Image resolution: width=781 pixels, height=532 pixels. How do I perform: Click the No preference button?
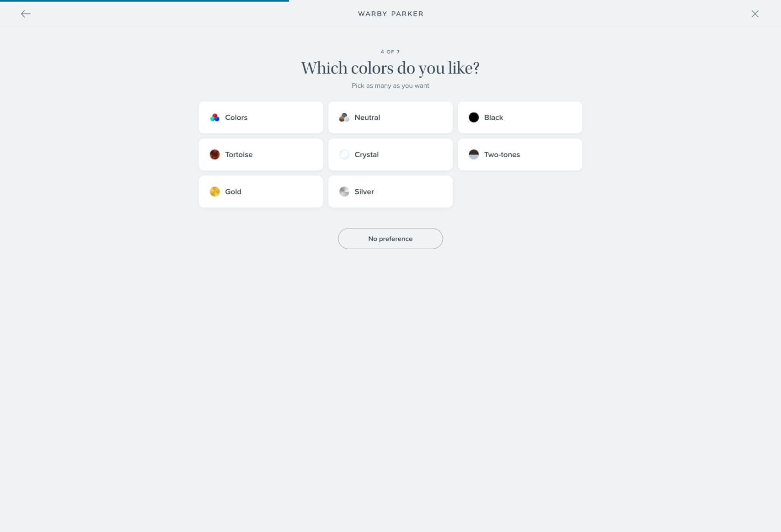coord(390,239)
